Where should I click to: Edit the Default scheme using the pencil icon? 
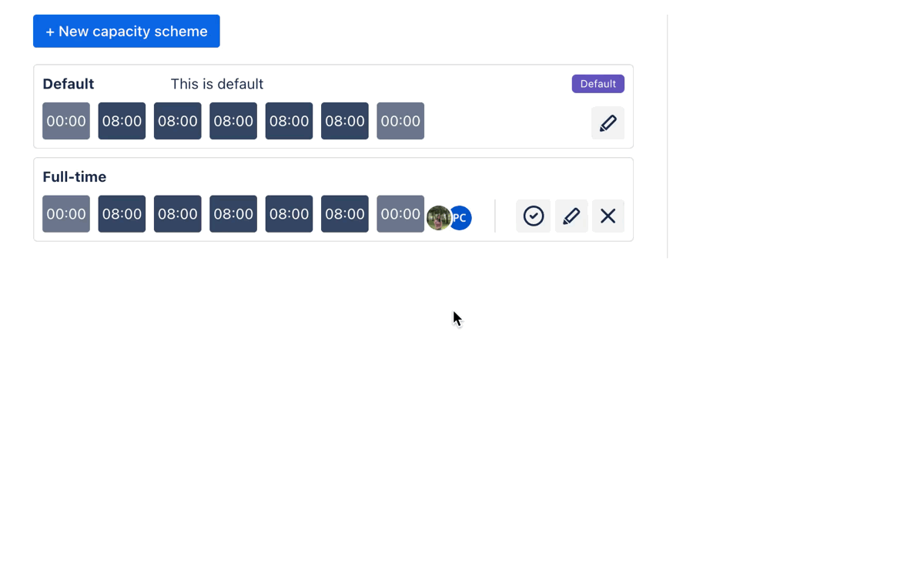click(x=608, y=122)
